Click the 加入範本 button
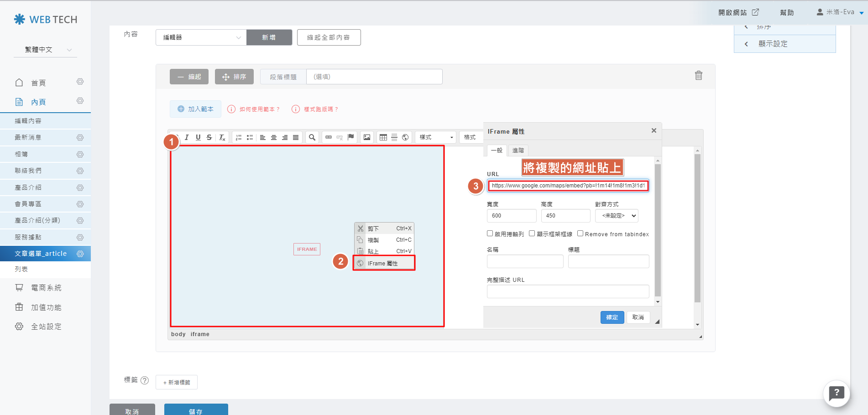Screen dimensions: 868x415 tap(195, 109)
